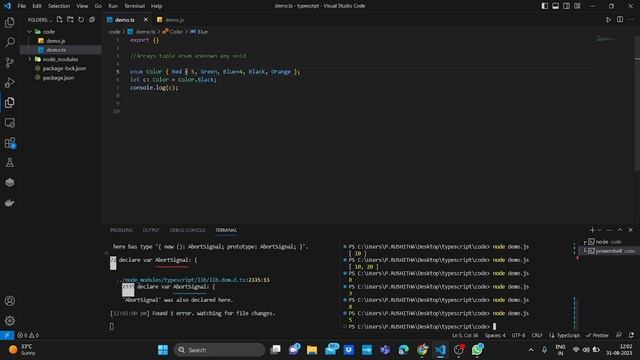Click Spaces: 4 indentation setting
The image size is (640, 360).
(x=495, y=335)
